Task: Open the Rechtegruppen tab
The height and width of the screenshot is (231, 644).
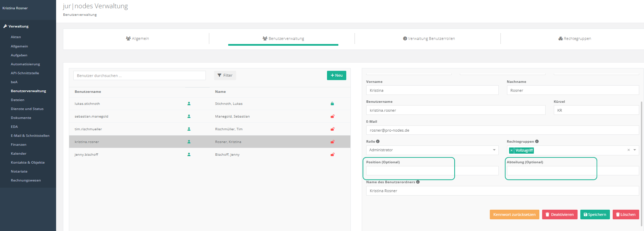Action: [574, 38]
